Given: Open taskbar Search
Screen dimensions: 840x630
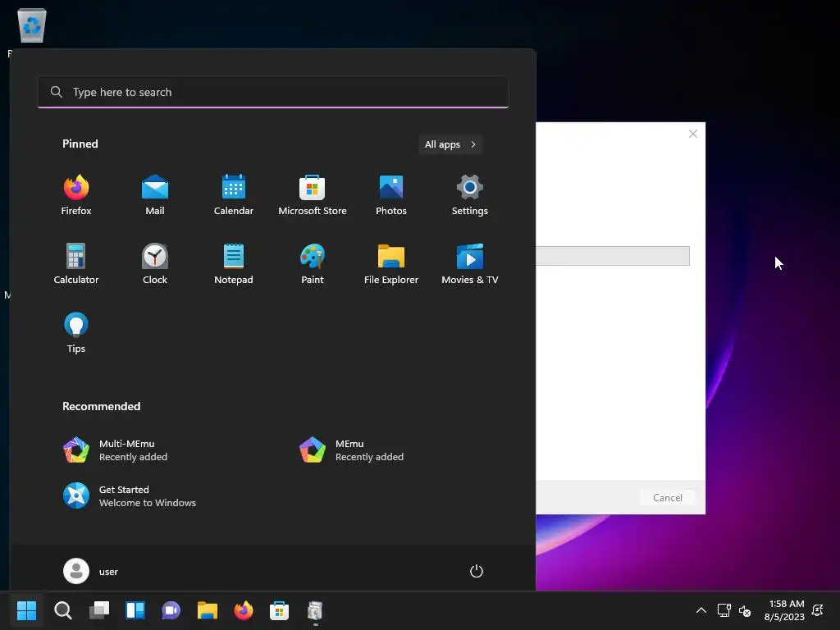Looking at the screenshot, I should (62, 610).
